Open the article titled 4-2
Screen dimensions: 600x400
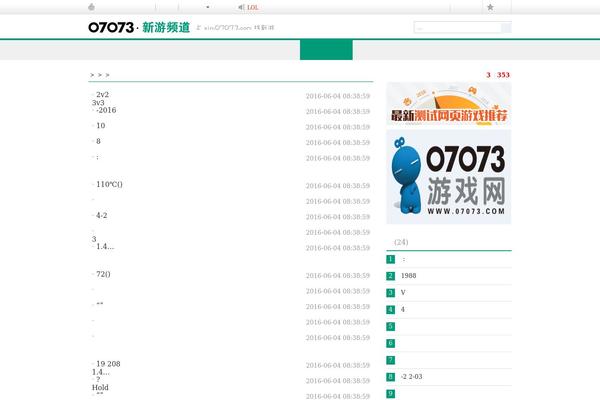point(101,216)
